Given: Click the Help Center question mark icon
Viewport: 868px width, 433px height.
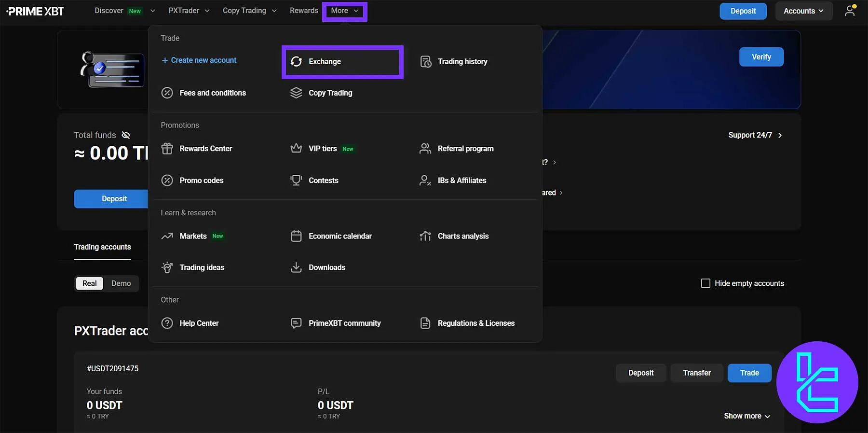Looking at the screenshot, I should [x=167, y=323].
